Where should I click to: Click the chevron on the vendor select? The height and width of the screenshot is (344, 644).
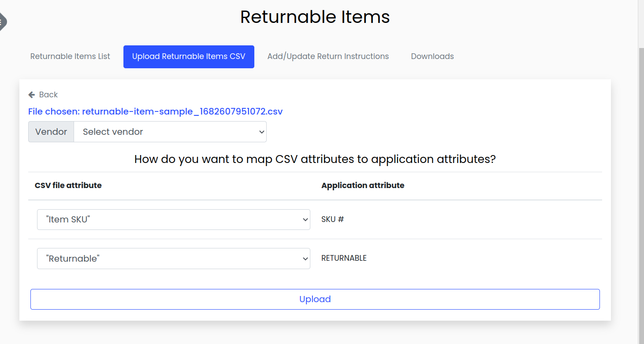(261, 132)
